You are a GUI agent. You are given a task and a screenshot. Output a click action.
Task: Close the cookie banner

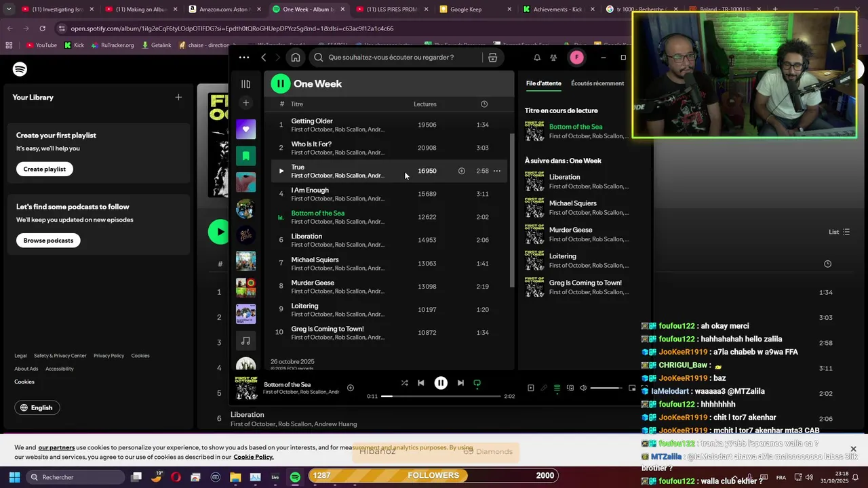click(x=853, y=449)
